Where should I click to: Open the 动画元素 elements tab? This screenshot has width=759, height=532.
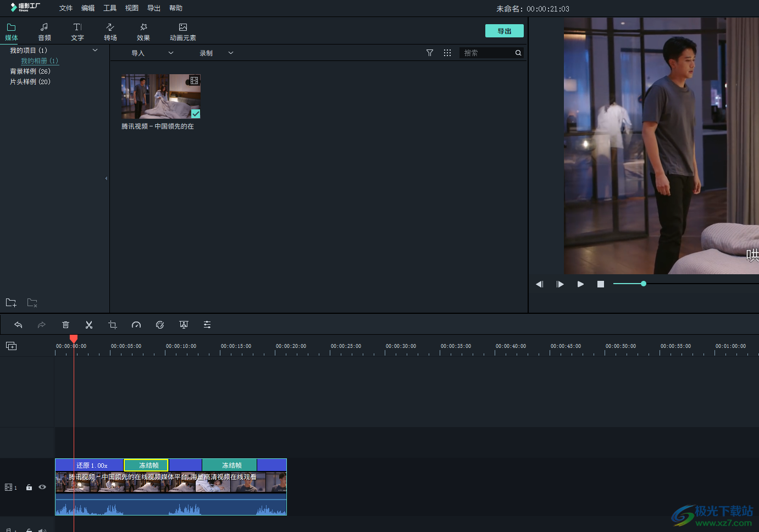[183, 32]
